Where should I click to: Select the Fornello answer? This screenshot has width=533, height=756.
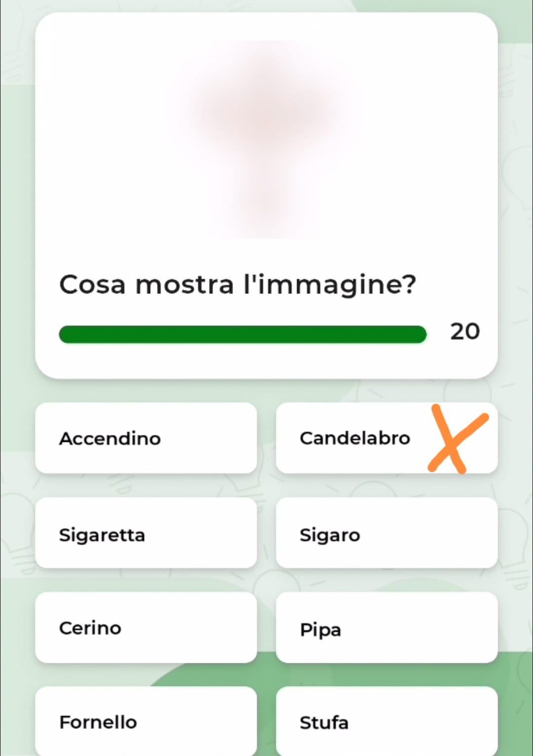coord(146,721)
